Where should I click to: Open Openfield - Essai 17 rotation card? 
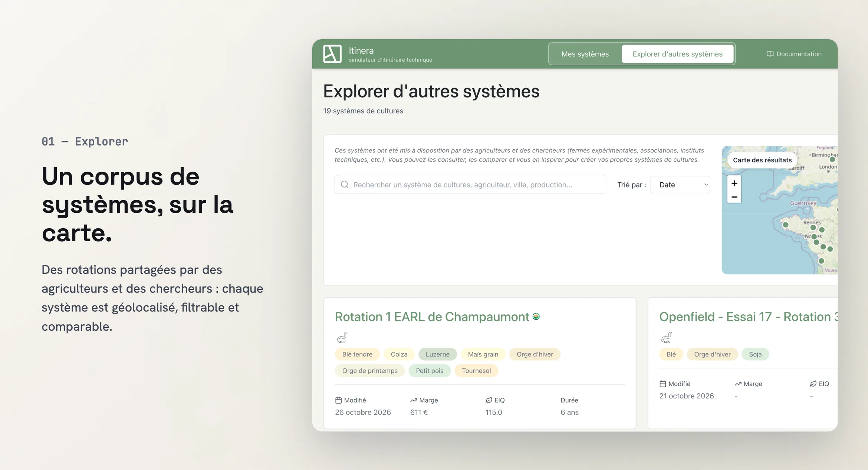click(748, 317)
